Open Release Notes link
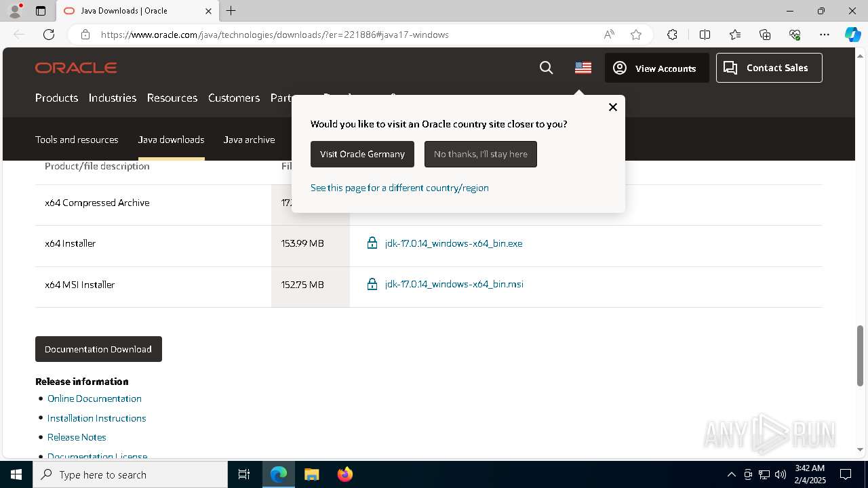 pyautogui.click(x=77, y=437)
